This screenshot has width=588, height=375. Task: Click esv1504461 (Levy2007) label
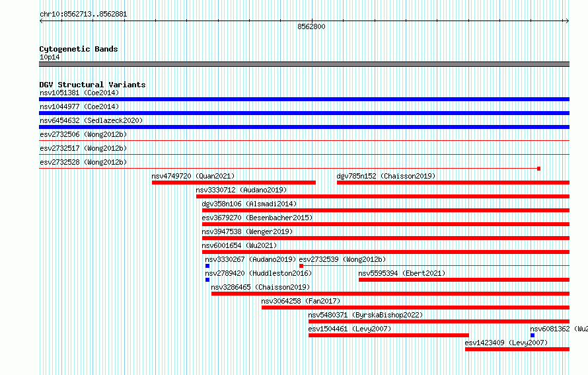point(349,329)
